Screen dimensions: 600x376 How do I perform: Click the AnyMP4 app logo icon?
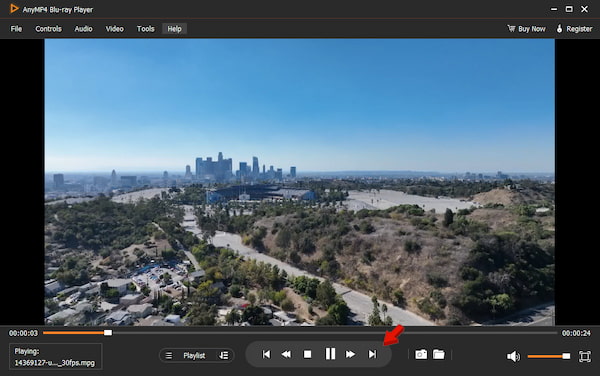[14, 8]
